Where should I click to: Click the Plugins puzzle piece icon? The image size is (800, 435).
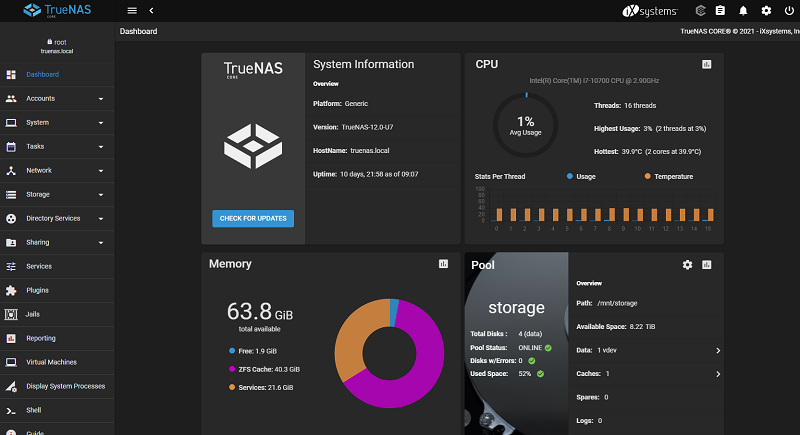click(11, 290)
